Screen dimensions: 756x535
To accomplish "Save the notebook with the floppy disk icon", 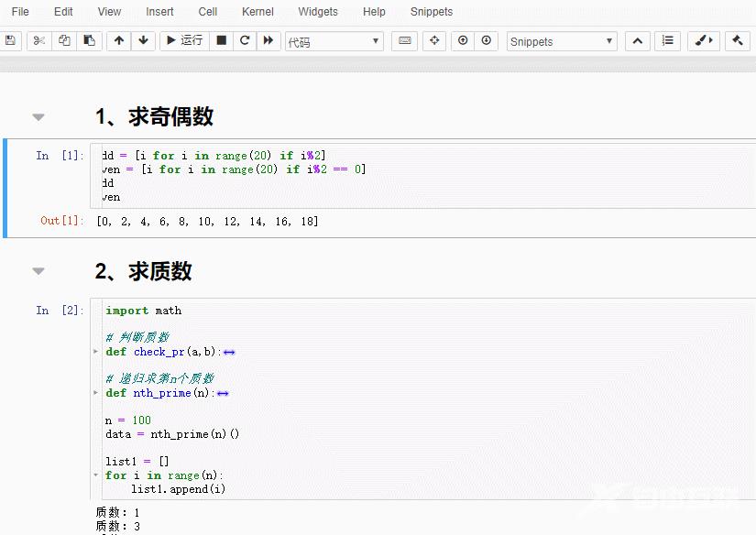I will click(10, 41).
